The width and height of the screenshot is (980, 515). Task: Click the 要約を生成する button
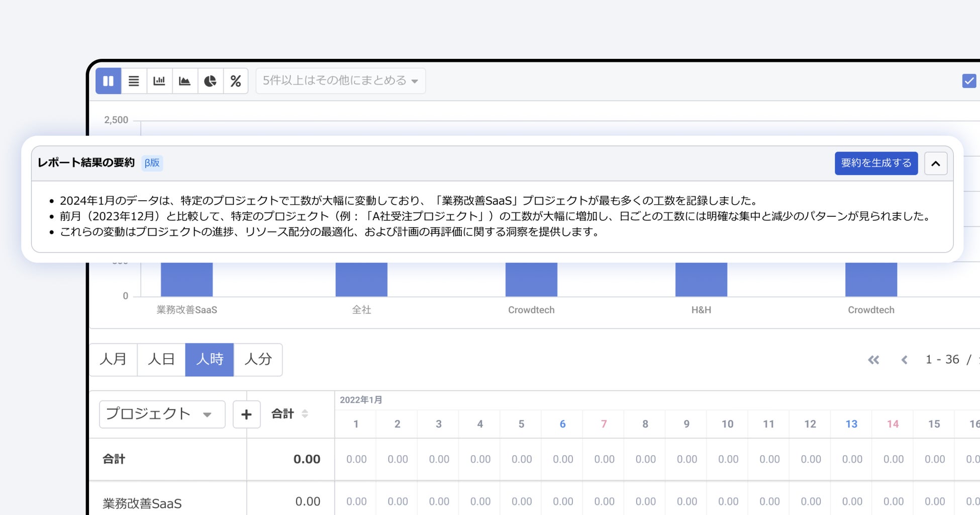[x=876, y=163]
